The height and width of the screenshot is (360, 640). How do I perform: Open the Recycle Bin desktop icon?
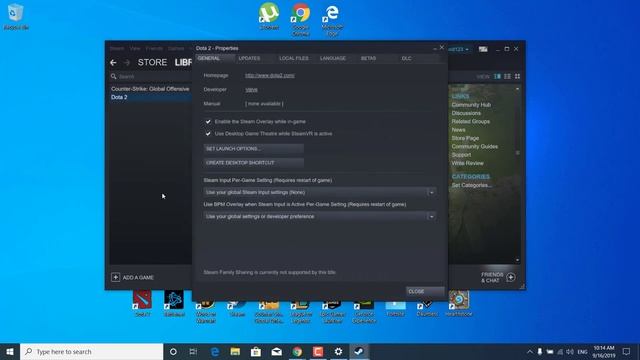[x=16, y=17]
